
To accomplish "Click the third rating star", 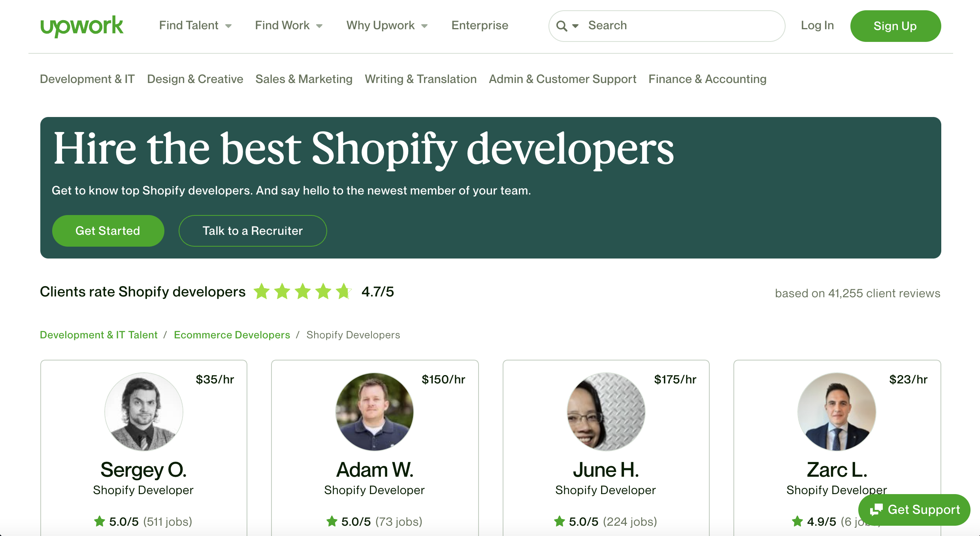I will pyautogui.click(x=303, y=292).
